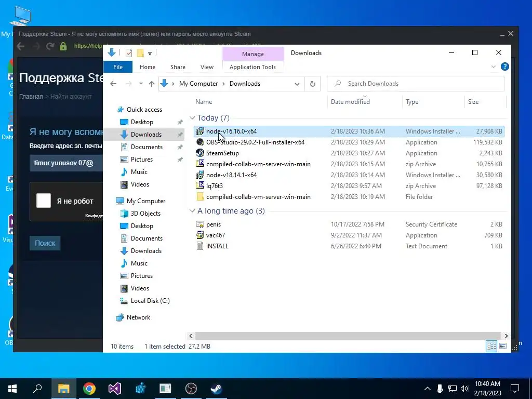Click the Back arrow in Explorer
The height and width of the screenshot is (399, 532).
[113, 84]
